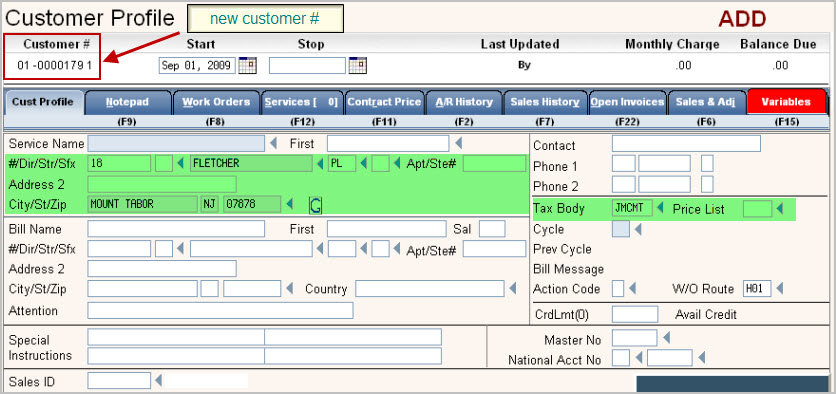This screenshot has height=394, width=836.
Task: Click lookup arrow right after PL suffix field
Action: (x=364, y=163)
